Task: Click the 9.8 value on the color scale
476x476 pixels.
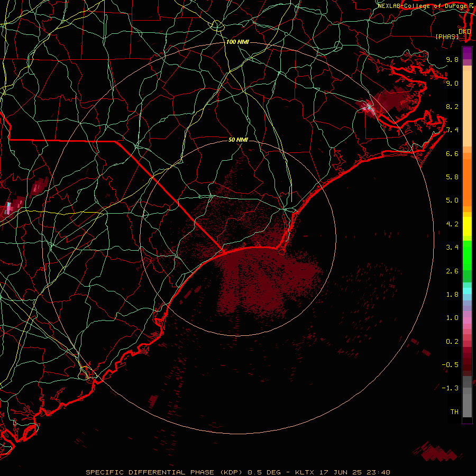Action: 452,59
